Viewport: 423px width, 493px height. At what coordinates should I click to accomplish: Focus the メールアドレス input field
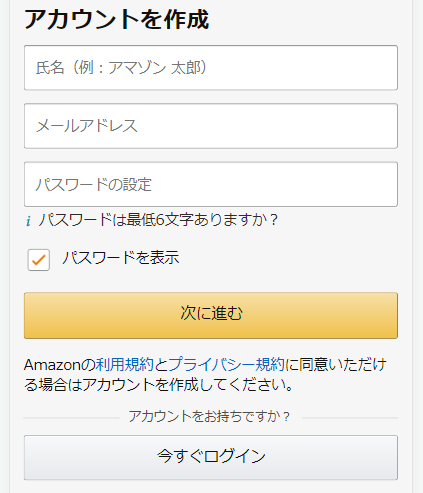click(x=211, y=126)
